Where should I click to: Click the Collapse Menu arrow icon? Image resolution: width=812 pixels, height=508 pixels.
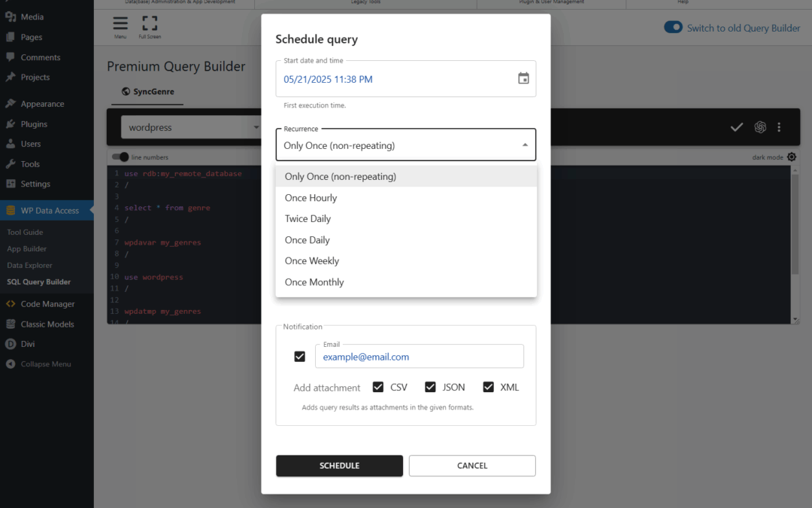[11, 364]
